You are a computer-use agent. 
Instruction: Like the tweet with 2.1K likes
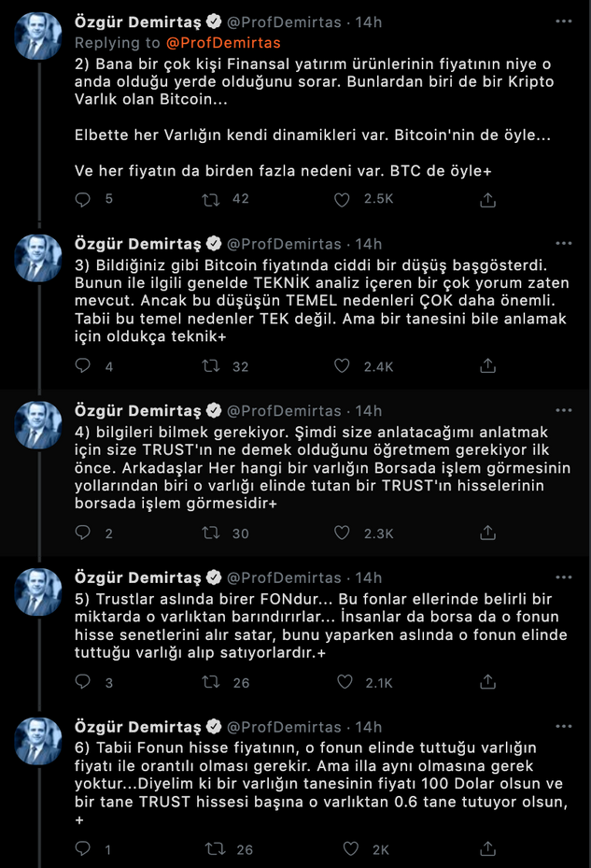(342, 682)
